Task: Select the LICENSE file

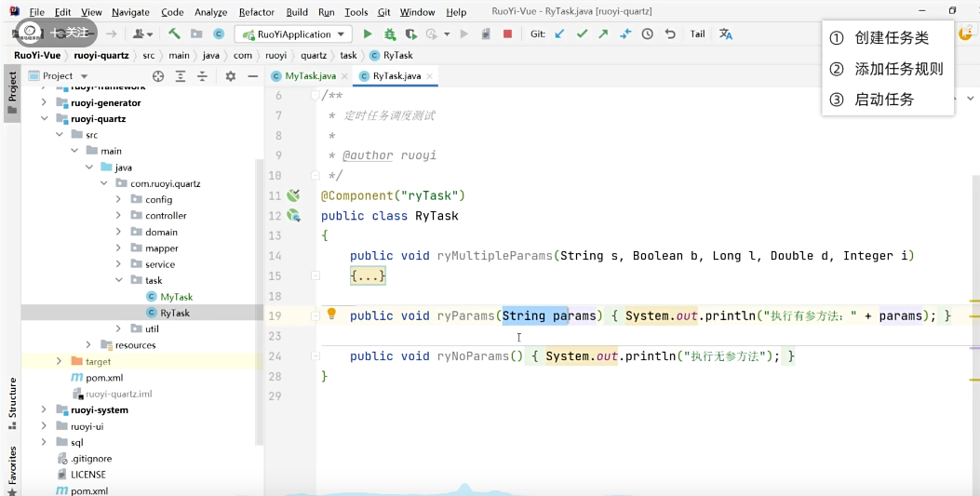Action: click(x=88, y=475)
